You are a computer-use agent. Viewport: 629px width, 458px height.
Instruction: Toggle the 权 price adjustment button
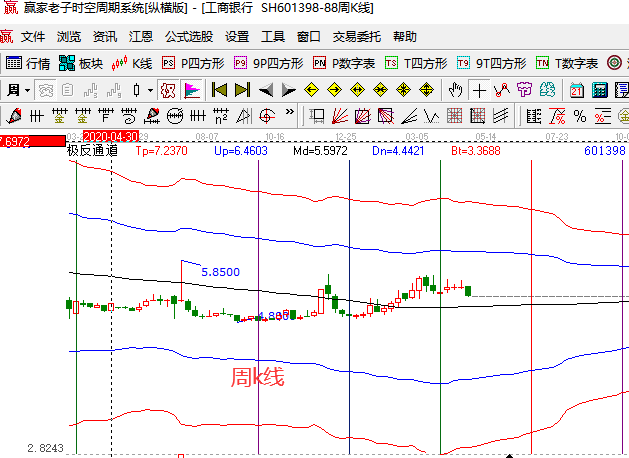[x=168, y=90]
